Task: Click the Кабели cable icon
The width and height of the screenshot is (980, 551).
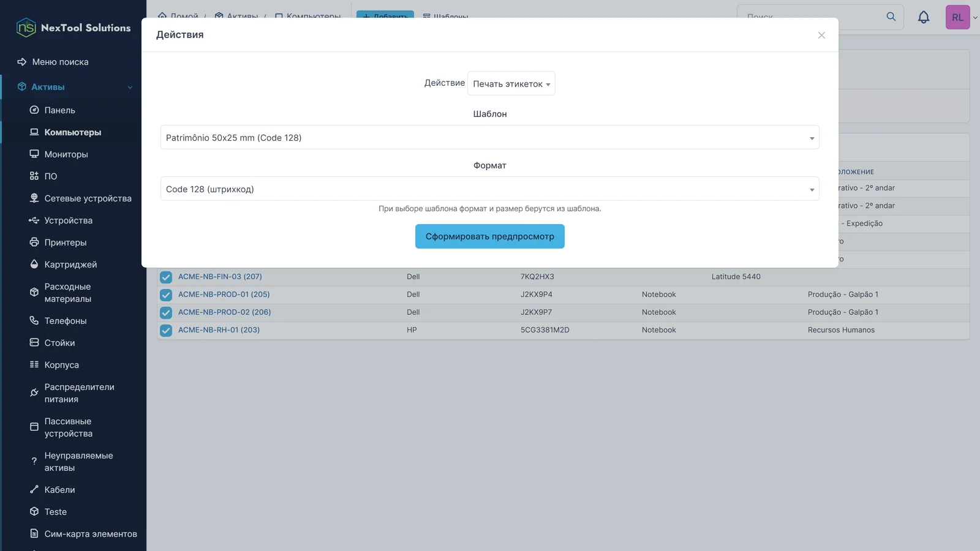Action: pos(34,490)
